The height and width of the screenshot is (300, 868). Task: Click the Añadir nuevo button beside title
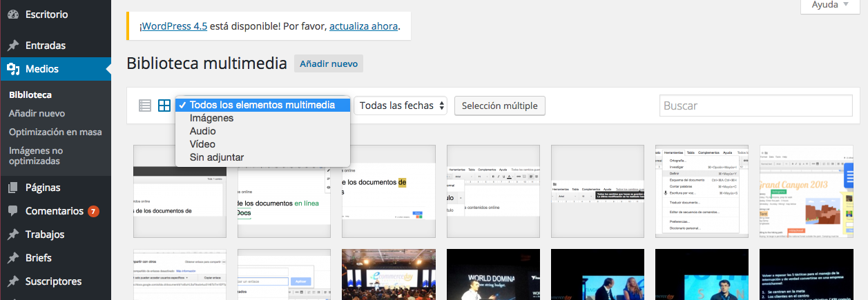coord(329,63)
